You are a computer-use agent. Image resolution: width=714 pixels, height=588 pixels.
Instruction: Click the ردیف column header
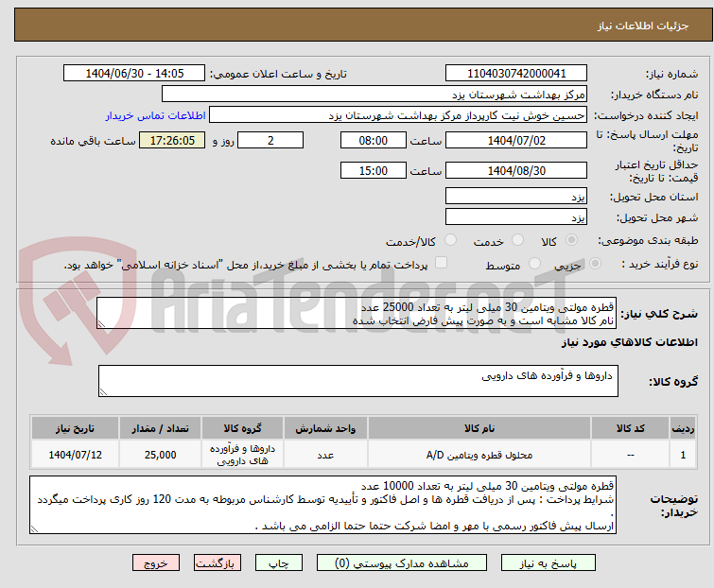(683, 428)
